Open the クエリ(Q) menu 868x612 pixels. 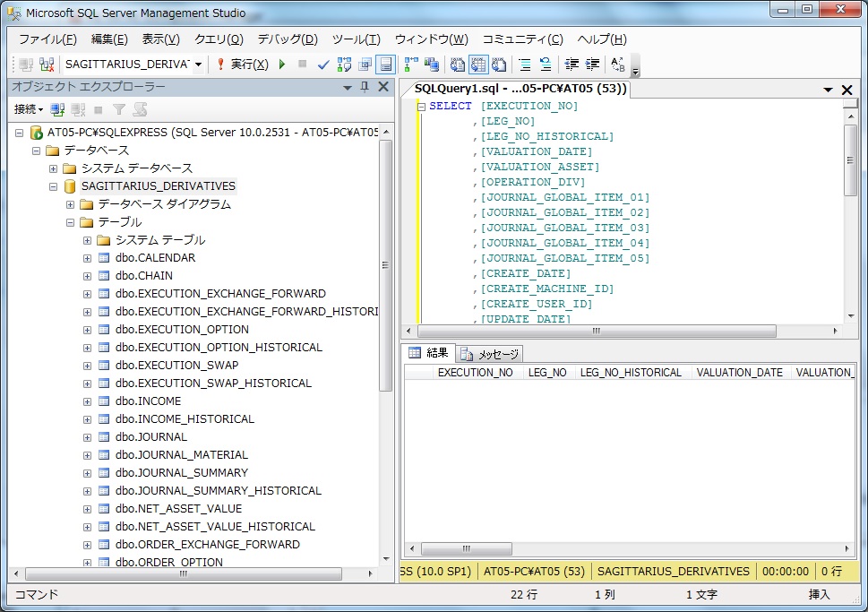point(219,39)
